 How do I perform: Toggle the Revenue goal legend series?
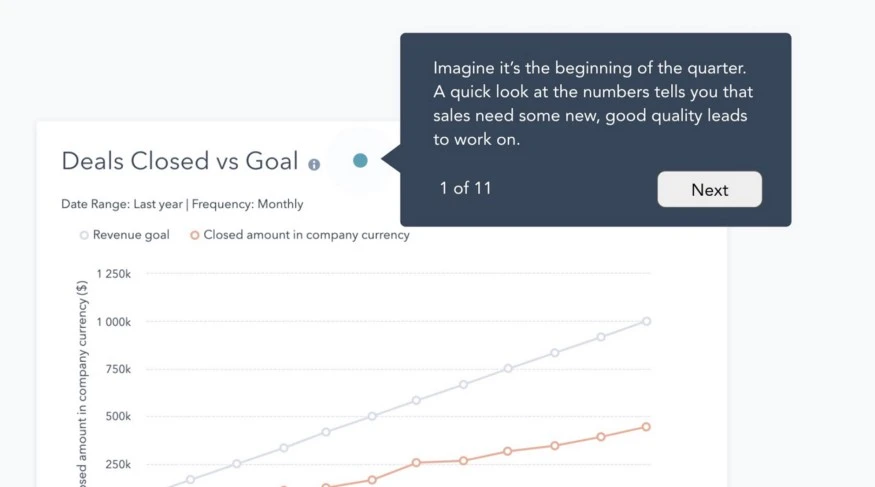pos(124,235)
